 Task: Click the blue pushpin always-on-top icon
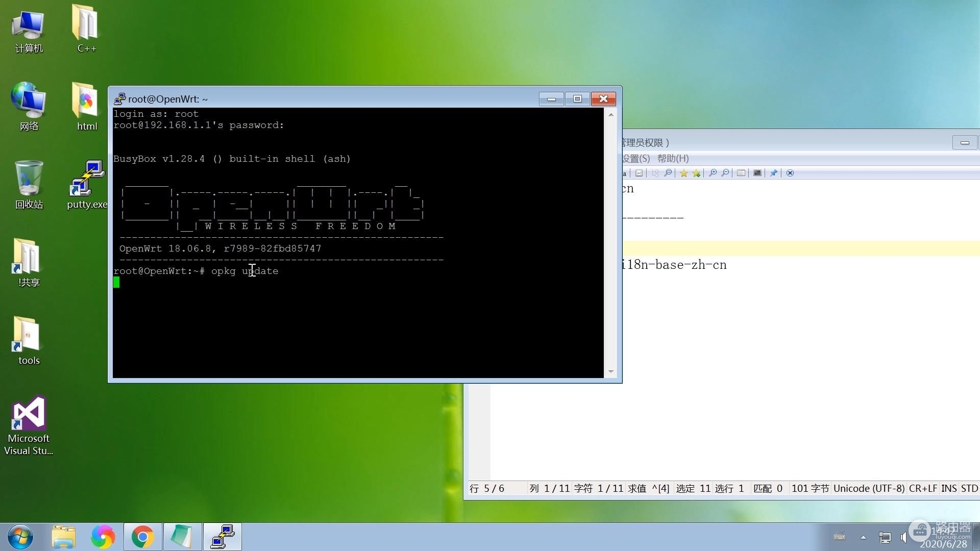(x=774, y=173)
